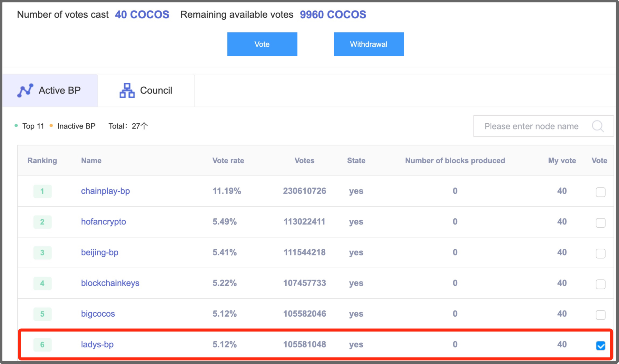Open the chainplay-bp node link
The image size is (619, 364).
105,191
